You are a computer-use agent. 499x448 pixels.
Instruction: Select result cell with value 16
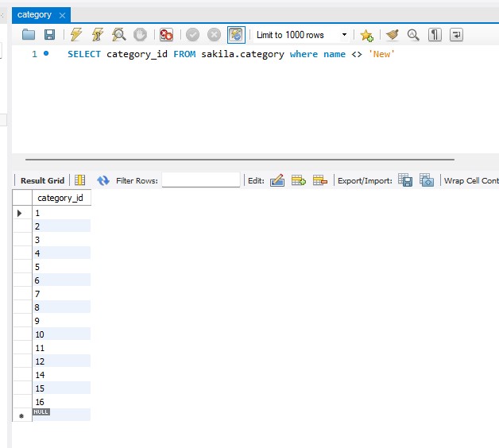tap(61, 402)
